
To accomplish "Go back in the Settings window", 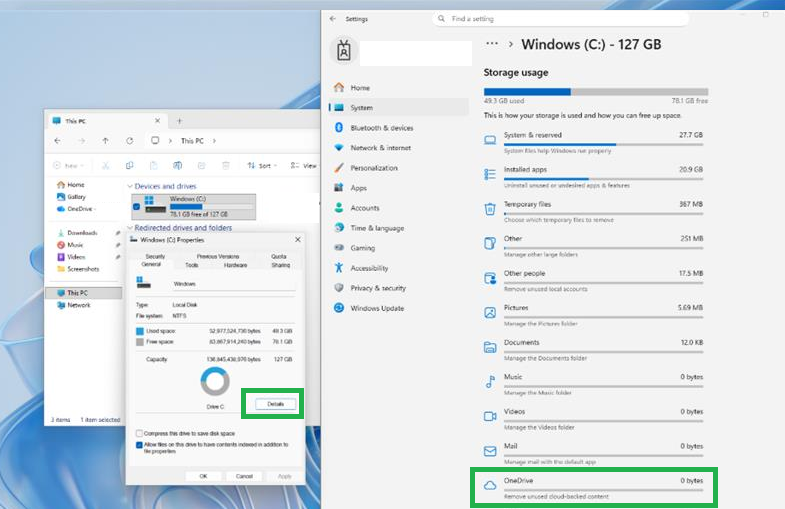I will (333, 19).
